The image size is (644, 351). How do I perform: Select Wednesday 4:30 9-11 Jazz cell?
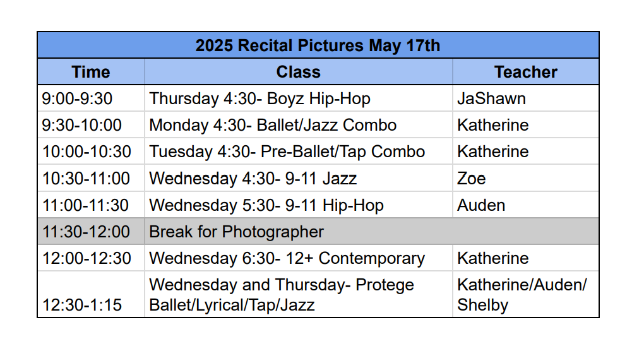point(253,179)
